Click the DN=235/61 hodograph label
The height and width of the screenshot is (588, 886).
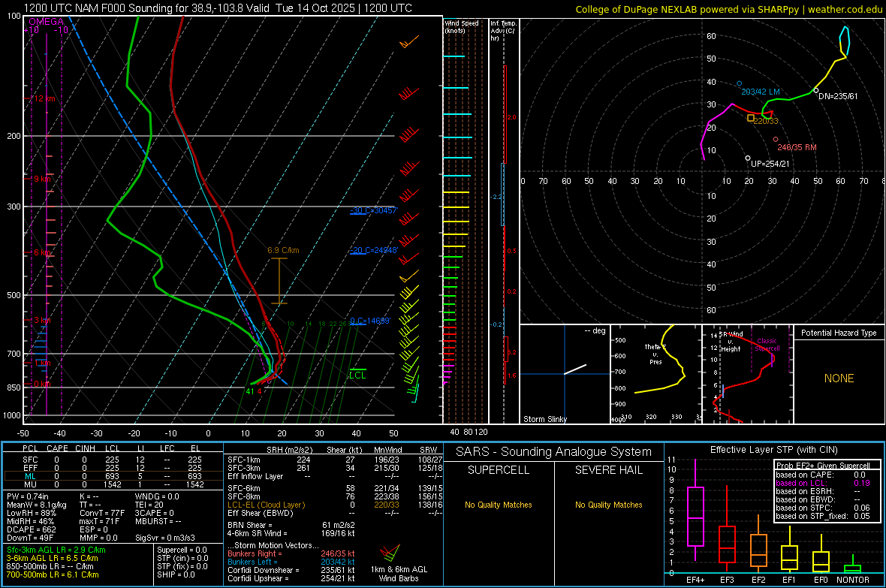pyautogui.click(x=838, y=96)
